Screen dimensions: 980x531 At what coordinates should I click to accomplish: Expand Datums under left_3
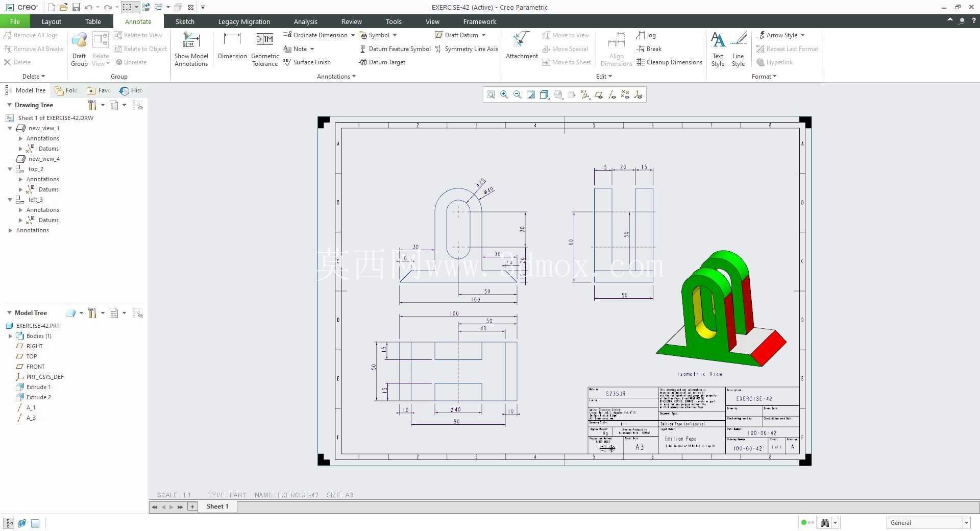pyautogui.click(x=20, y=220)
